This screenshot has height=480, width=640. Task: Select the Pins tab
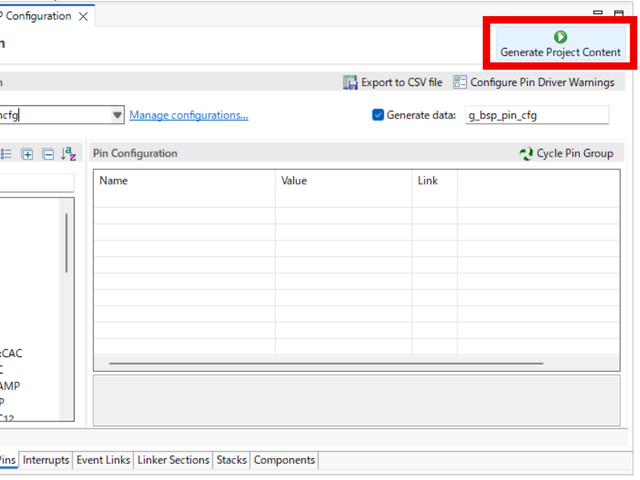pyautogui.click(x=8, y=460)
